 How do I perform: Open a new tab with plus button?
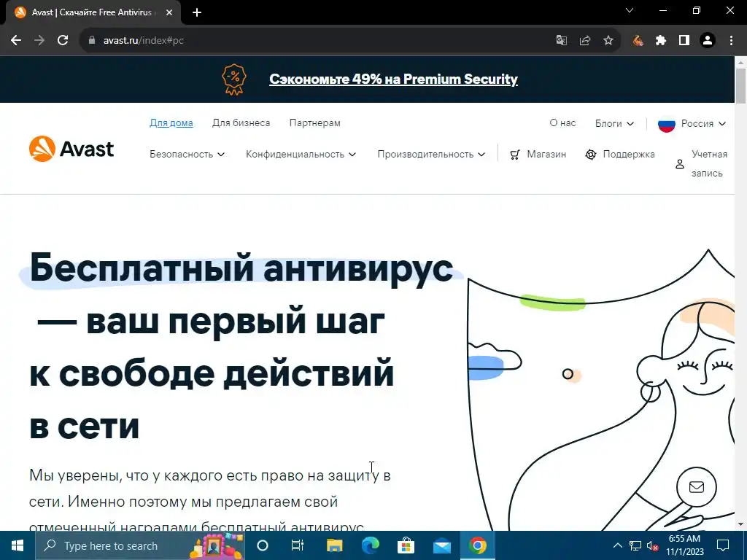pyautogui.click(x=197, y=13)
